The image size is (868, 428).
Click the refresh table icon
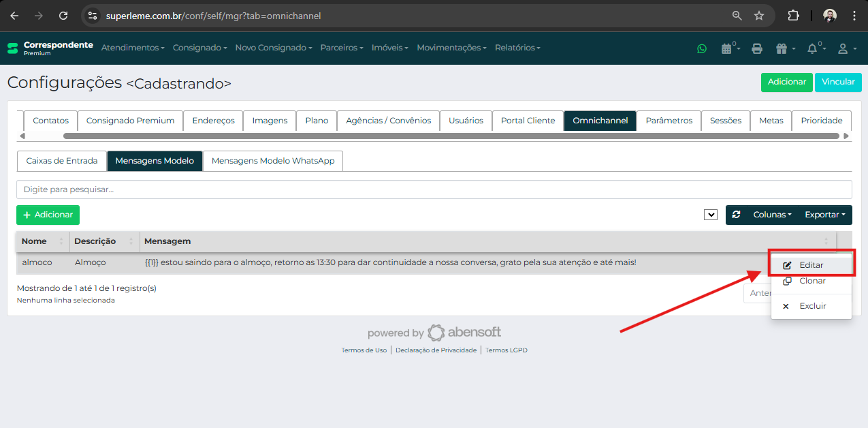(x=736, y=215)
